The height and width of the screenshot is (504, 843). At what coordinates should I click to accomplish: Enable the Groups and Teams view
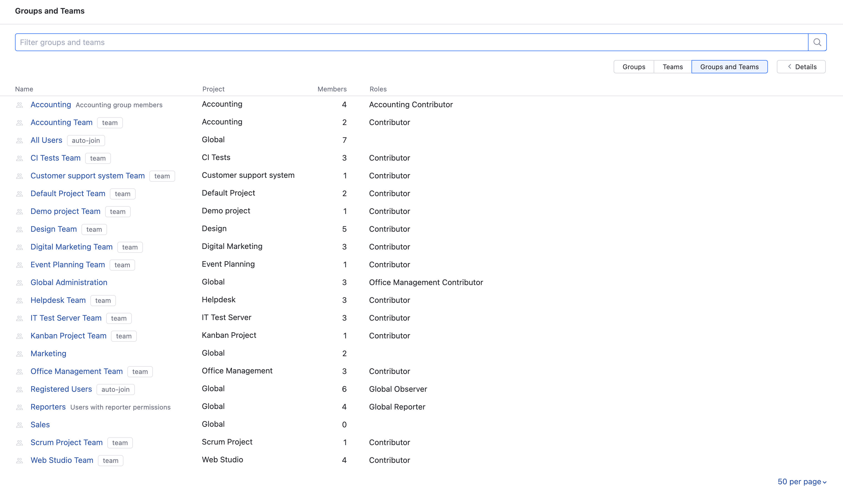click(x=730, y=67)
